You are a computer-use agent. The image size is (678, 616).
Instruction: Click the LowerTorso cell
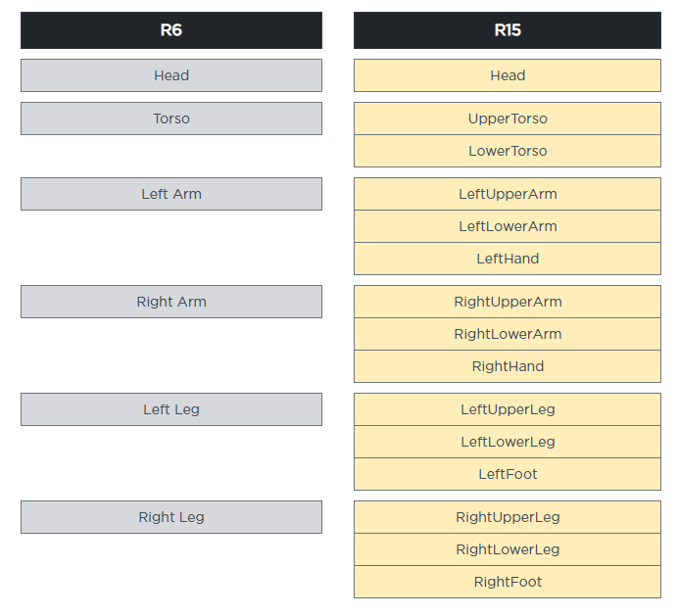(508, 151)
